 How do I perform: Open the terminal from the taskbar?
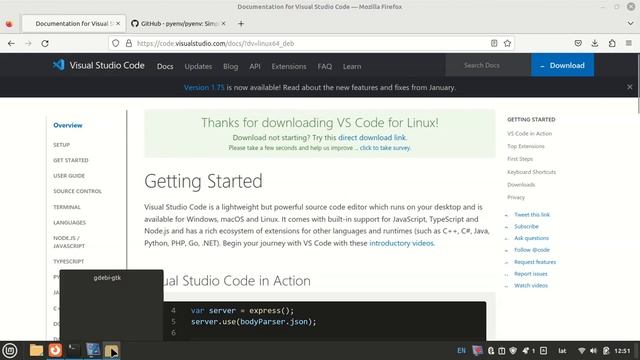click(73, 350)
